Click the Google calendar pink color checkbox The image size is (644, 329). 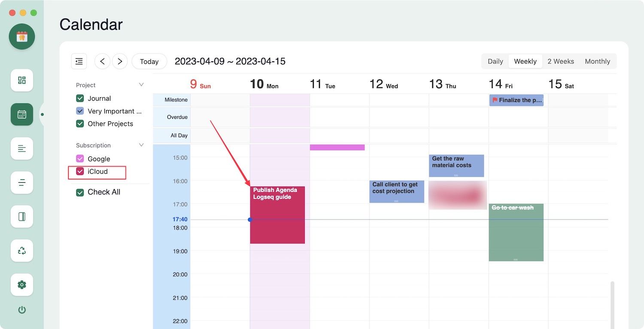pyautogui.click(x=80, y=159)
